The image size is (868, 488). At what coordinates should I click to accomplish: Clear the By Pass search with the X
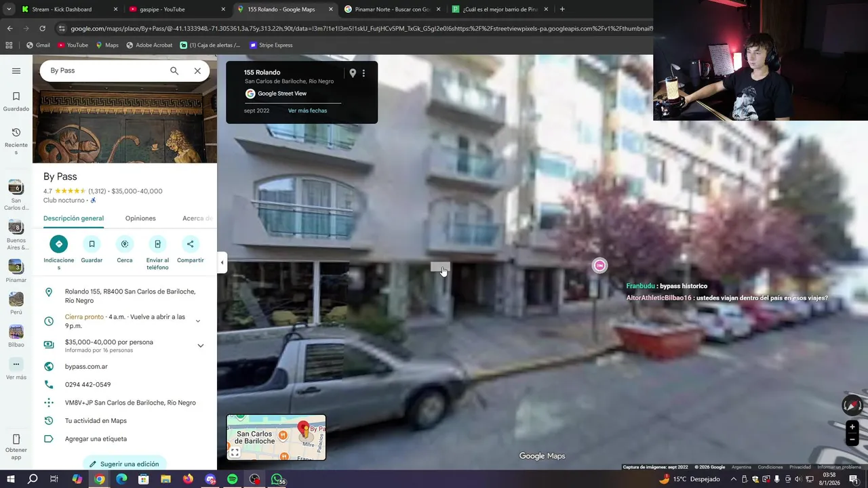coord(197,70)
